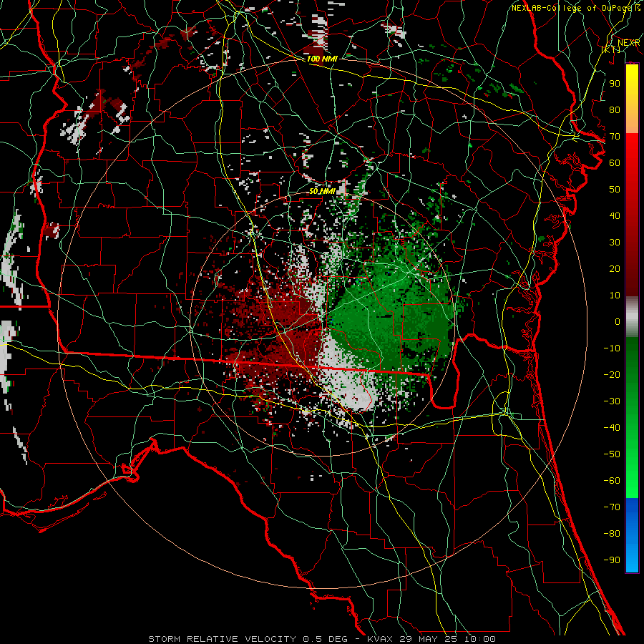Click the 60 value on color scale
Image resolution: width=644 pixels, height=644 pixels.
point(615,162)
